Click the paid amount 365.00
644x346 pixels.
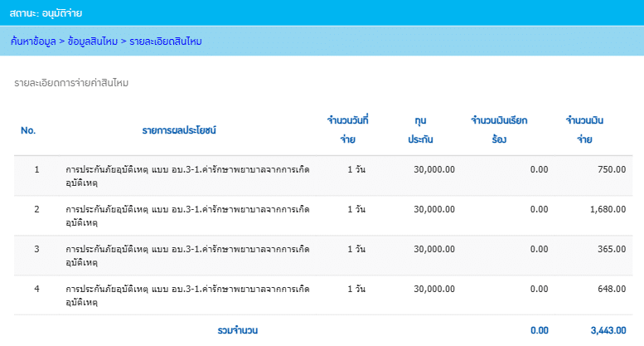(612, 249)
